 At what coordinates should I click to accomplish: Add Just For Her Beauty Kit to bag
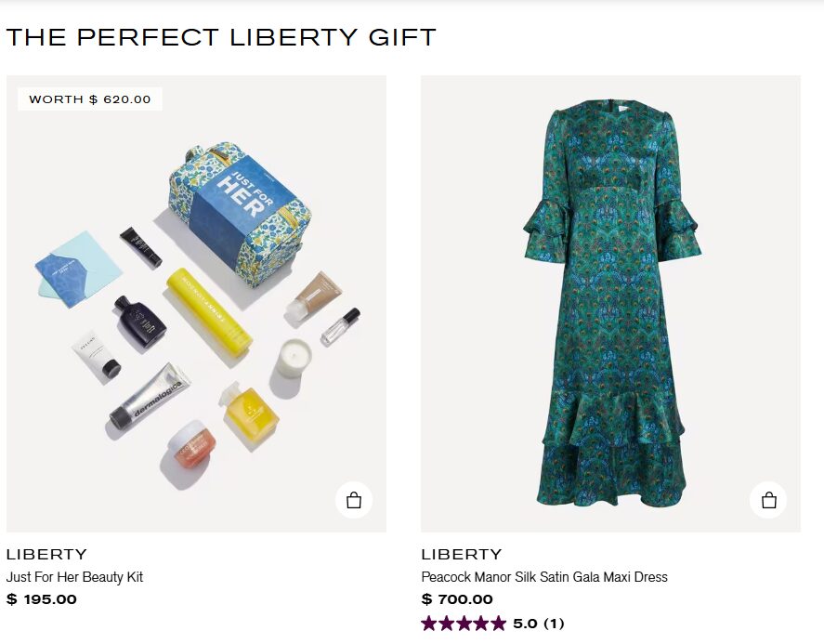coord(354,500)
